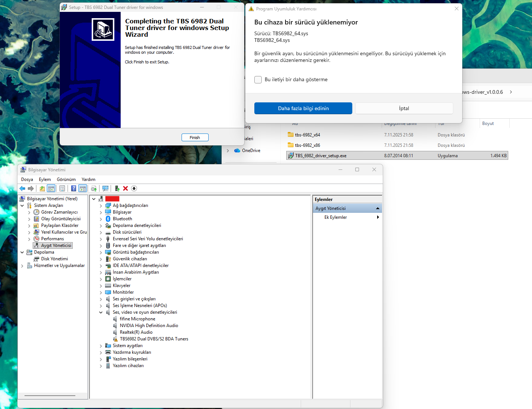Expand the Disk sürücüleri device category
The width and height of the screenshot is (532, 409).
[x=101, y=232]
